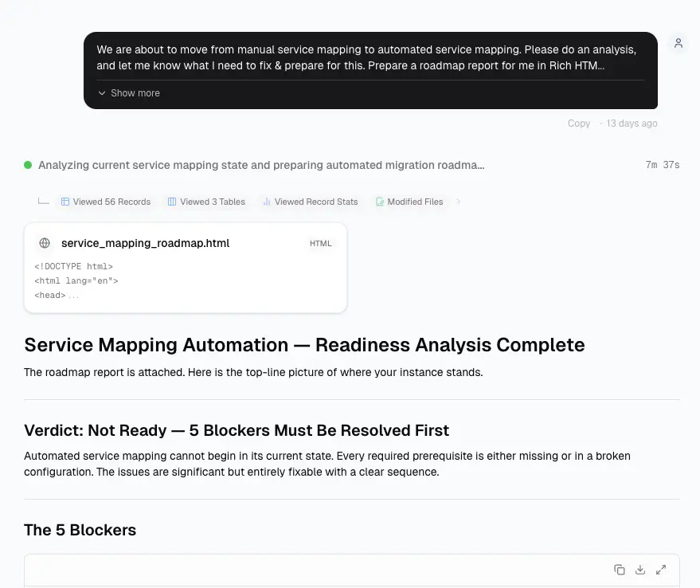This screenshot has width=700, height=588.
Task: Expand the message with Show more
Action: [x=128, y=93]
